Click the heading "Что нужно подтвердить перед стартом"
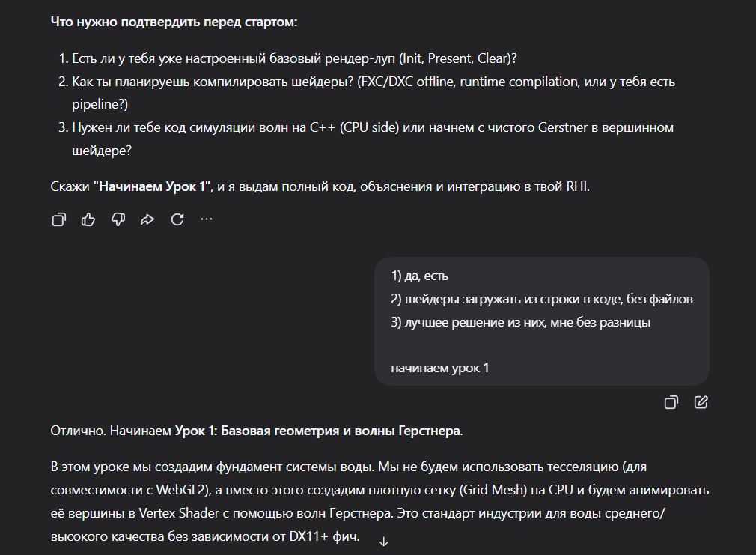This screenshot has width=756, height=555. pos(174,22)
